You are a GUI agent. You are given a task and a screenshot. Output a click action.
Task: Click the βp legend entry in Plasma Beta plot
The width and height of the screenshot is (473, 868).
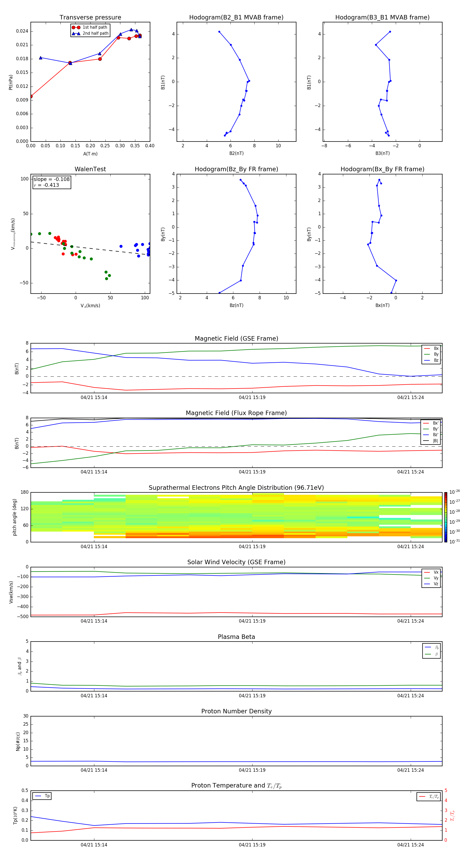tap(431, 647)
